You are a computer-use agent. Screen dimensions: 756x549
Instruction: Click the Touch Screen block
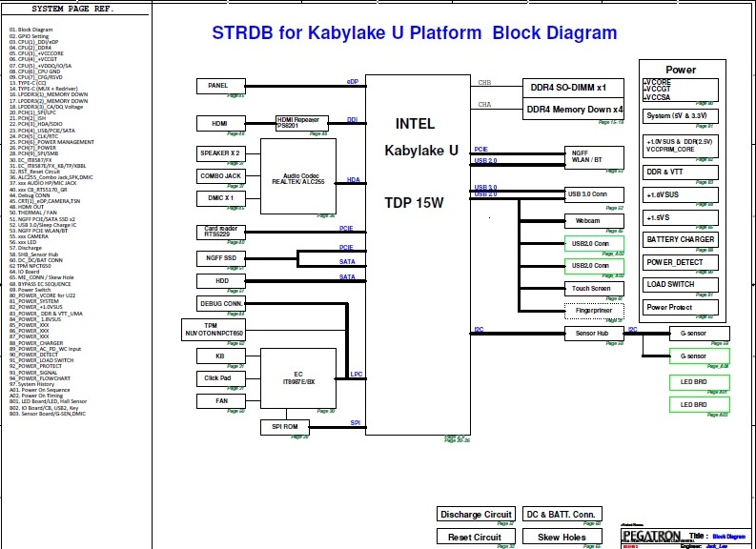(x=594, y=289)
